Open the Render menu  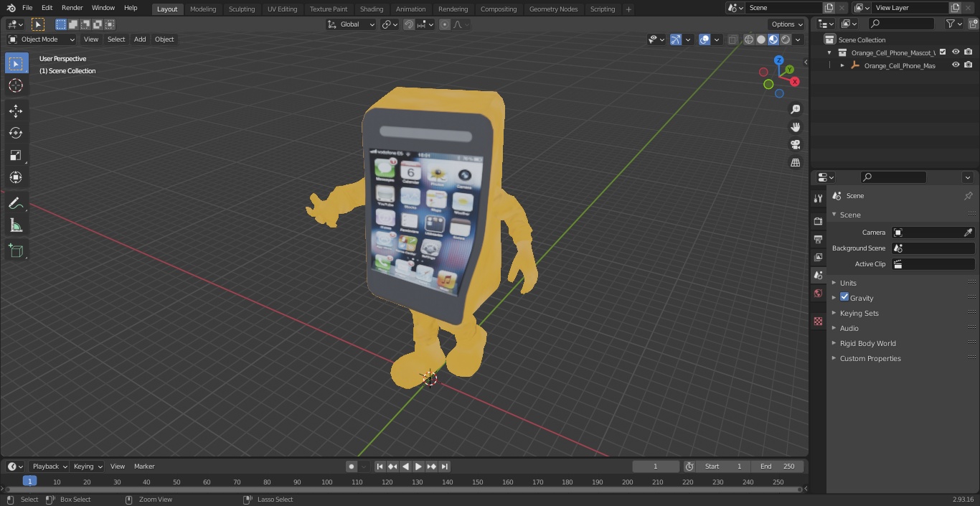tap(72, 8)
